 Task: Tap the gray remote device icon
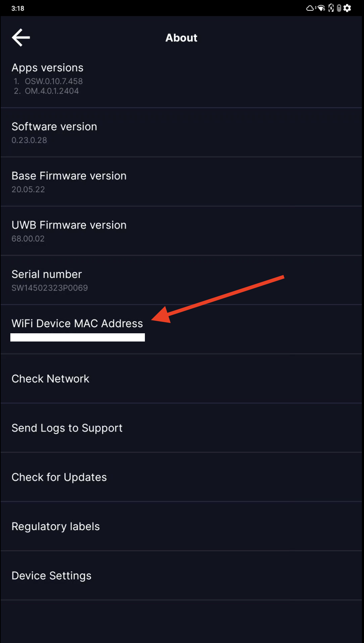[x=339, y=8]
